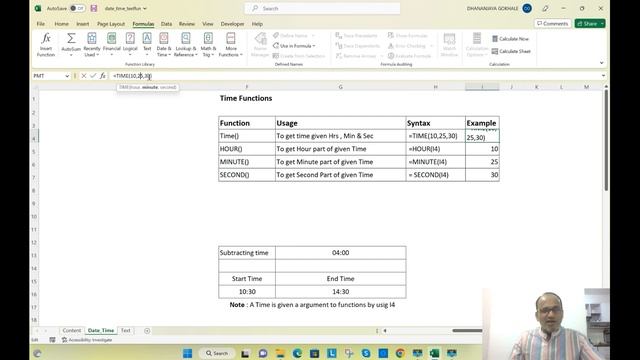
Task: Click Trace Dependents
Action: (358, 46)
